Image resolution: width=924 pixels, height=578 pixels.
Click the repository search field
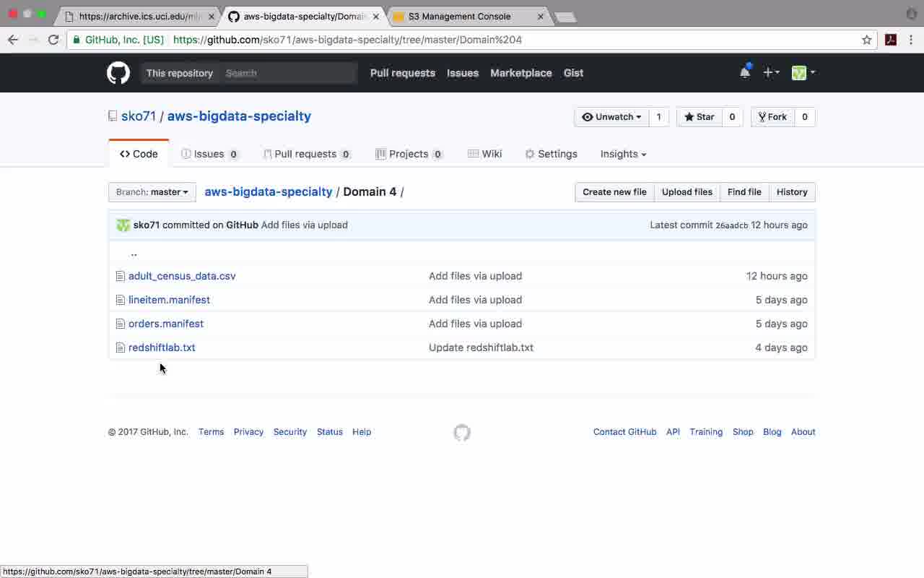coord(289,73)
